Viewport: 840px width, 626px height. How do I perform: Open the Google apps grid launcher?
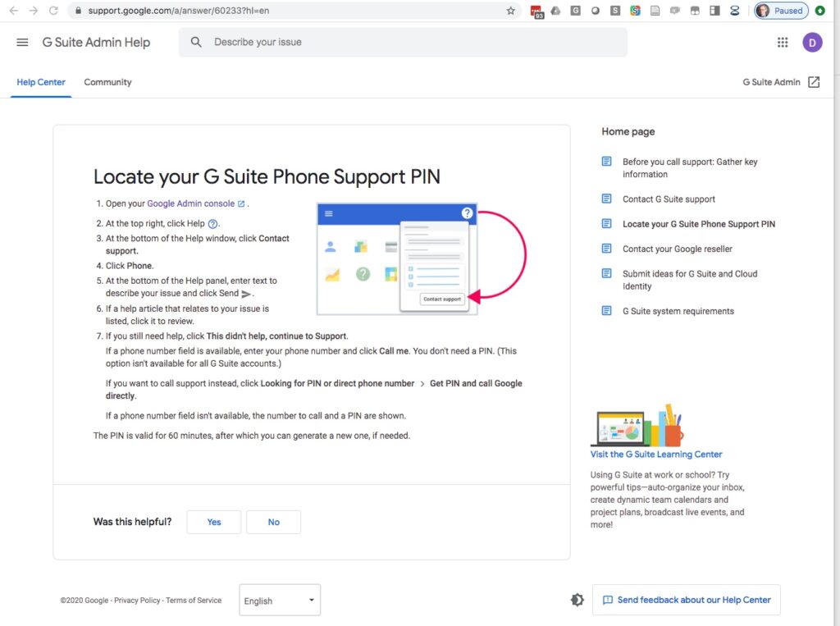782,42
